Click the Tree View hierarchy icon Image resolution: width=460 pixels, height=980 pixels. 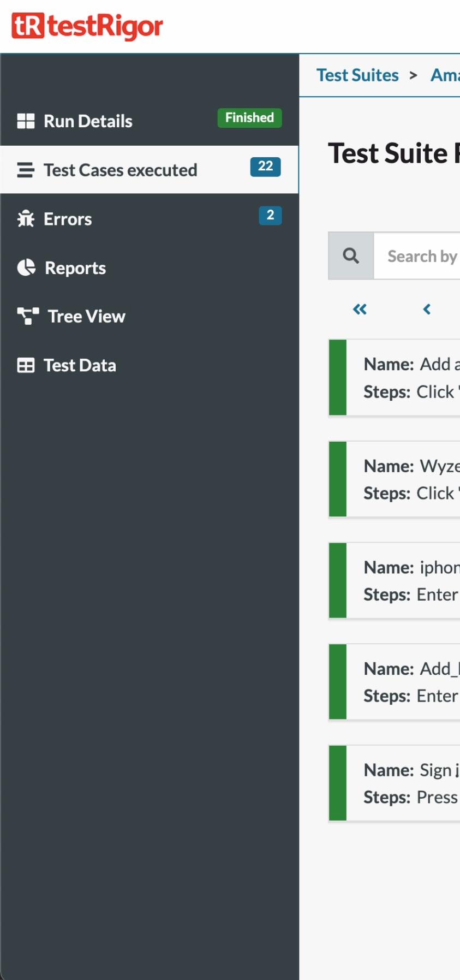coord(28,316)
